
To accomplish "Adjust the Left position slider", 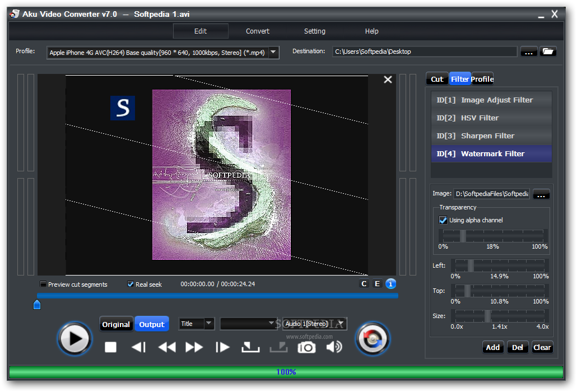I will coord(500,265).
